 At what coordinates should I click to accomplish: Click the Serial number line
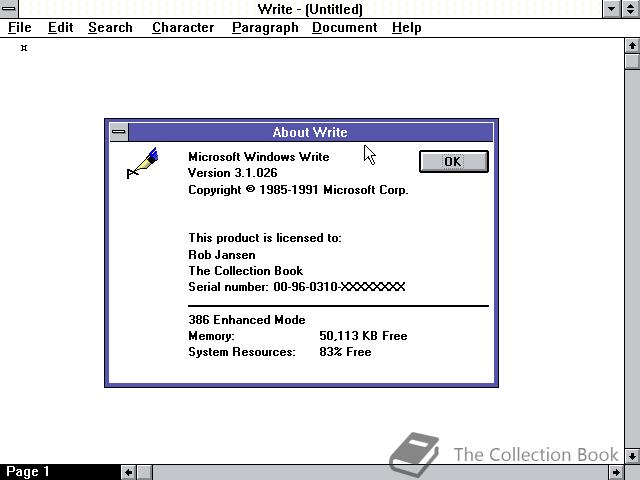[297, 287]
